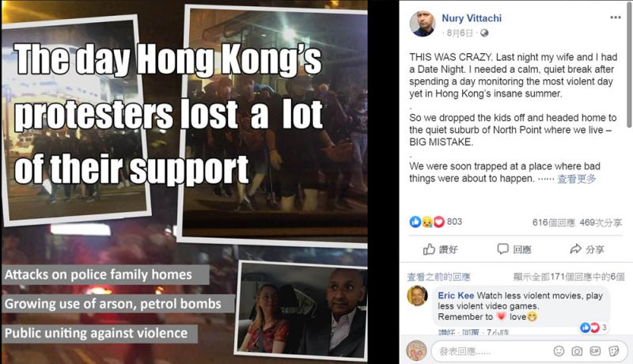Expand post text via 查看更多 link
Screen dimensions: 633x364
point(577,179)
